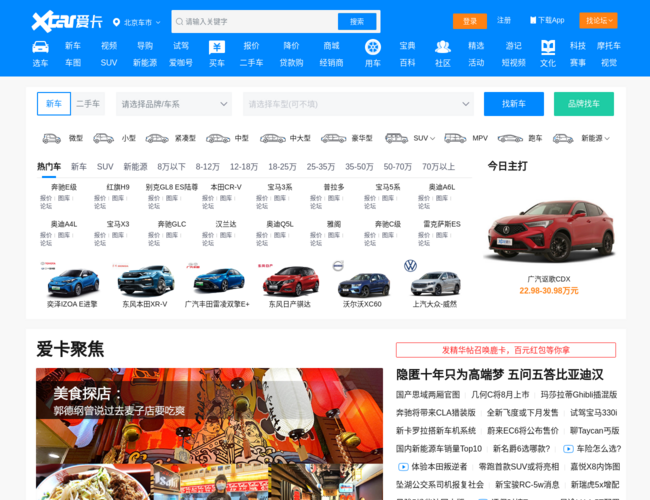Select the 小型 car type icon
Image resolution: width=650 pixels, height=500 pixels.
tap(104, 138)
